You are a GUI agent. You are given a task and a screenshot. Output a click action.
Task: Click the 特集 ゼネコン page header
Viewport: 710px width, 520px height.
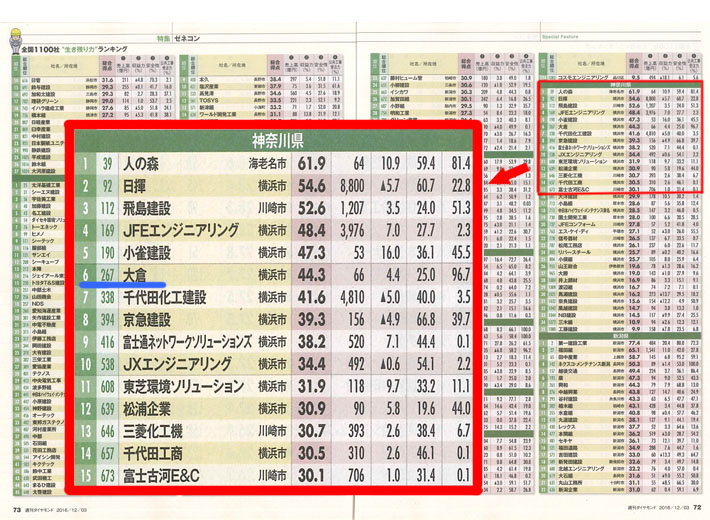pos(178,39)
